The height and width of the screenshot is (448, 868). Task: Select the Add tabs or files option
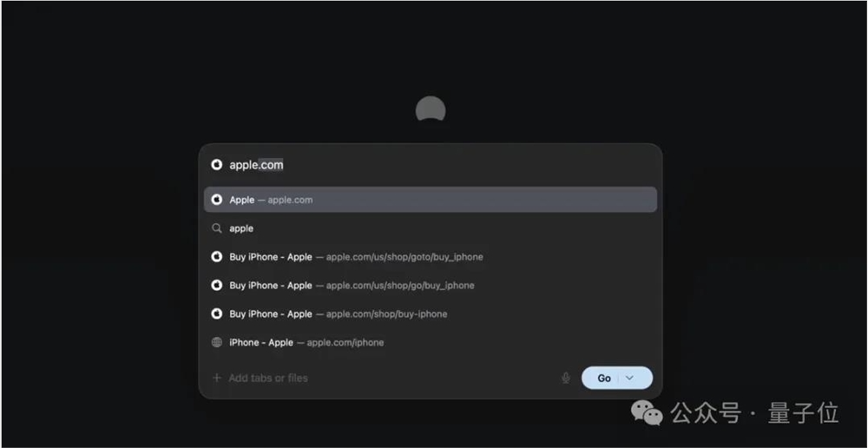click(268, 378)
